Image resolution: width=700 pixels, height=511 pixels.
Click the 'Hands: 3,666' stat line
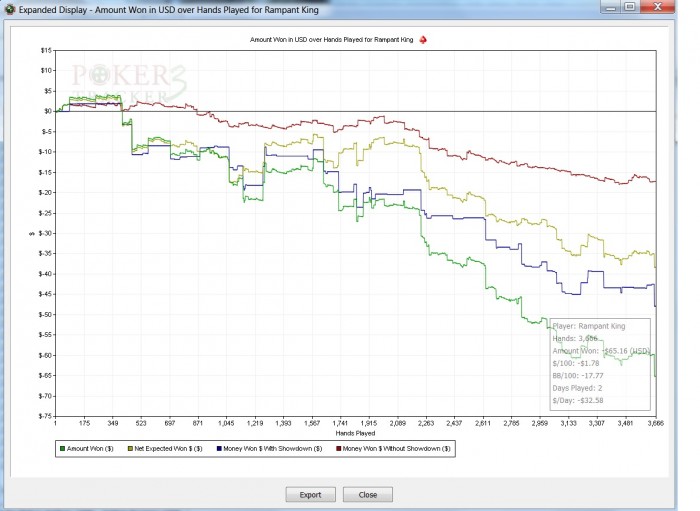click(x=575, y=338)
